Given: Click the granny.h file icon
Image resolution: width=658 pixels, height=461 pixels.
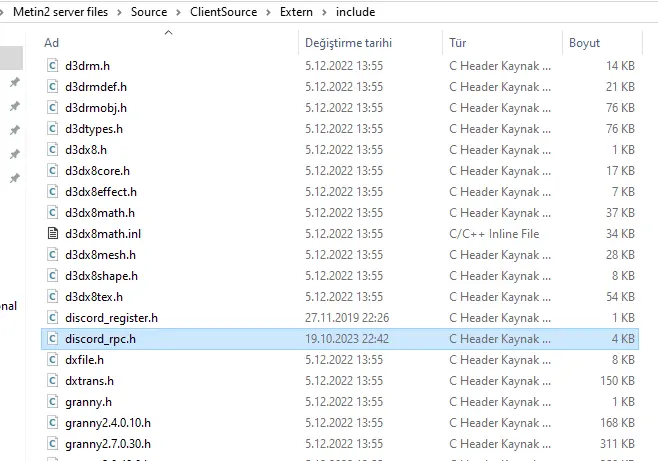Looking at the screenshot, I should [x=54, y=401].
